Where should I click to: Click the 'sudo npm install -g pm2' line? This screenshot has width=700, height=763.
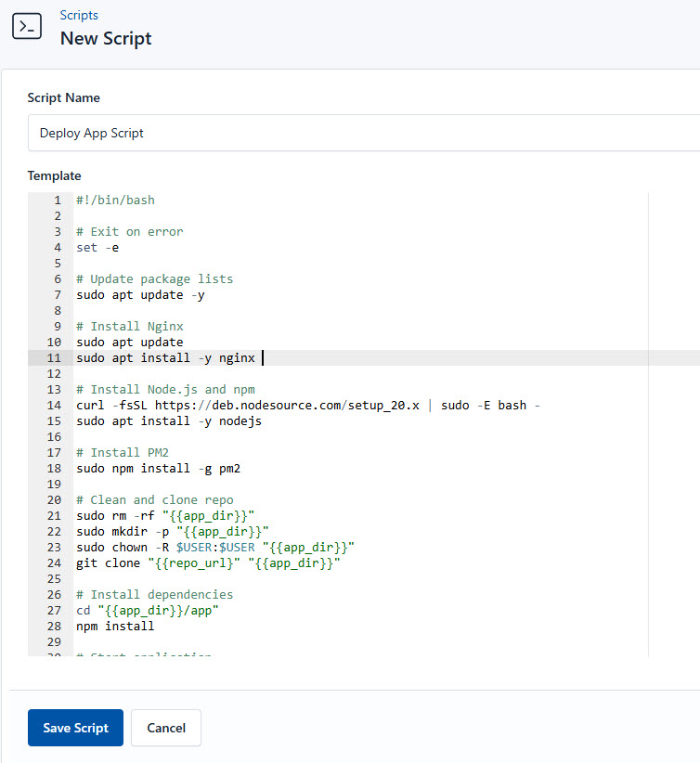pos(158,468)
